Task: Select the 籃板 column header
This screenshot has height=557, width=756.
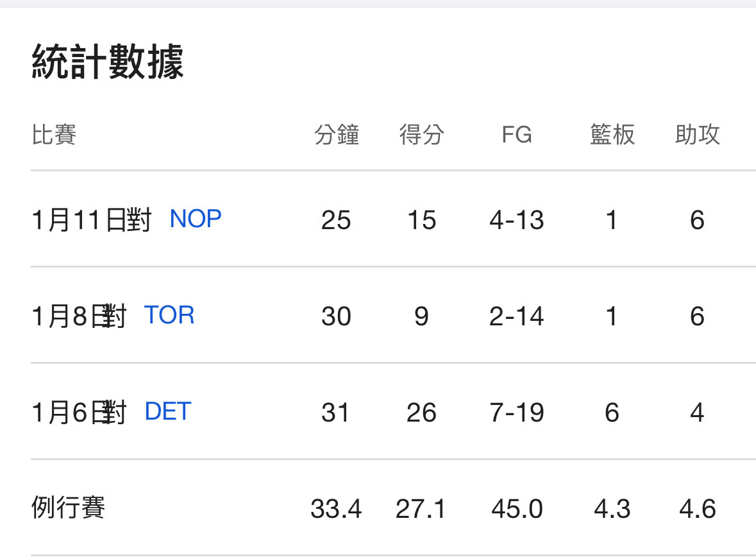Action: click(x=612, y=135)
